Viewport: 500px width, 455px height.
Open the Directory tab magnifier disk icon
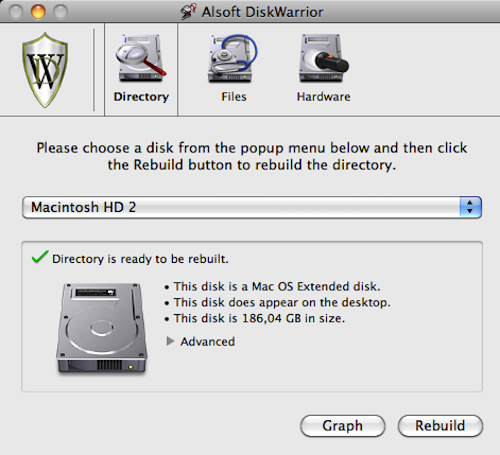click(141, 58)
